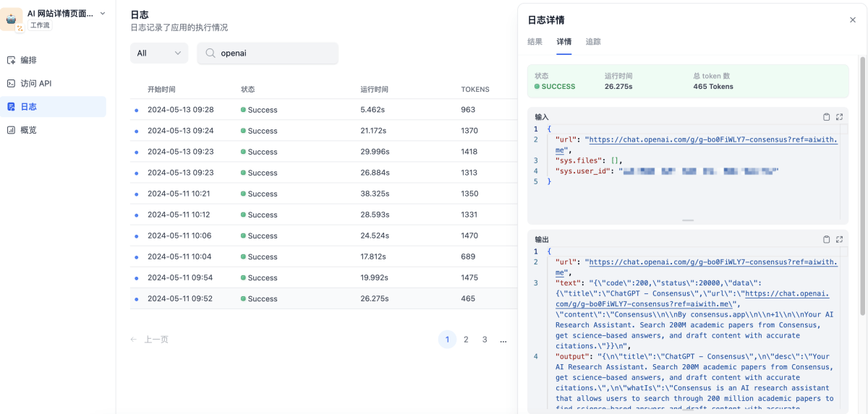Go to page 1 in pagination
Screen dimensions: 868x414
(x=447, y=340)
